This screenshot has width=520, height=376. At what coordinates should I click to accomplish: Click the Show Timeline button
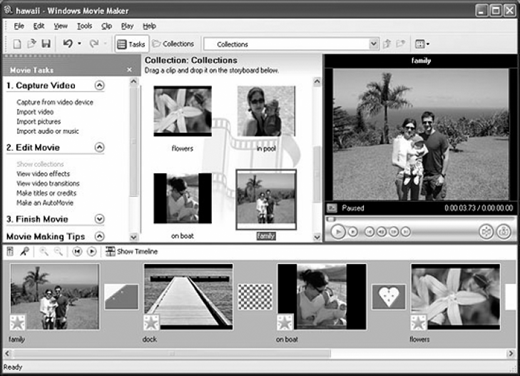click(132, 251)
